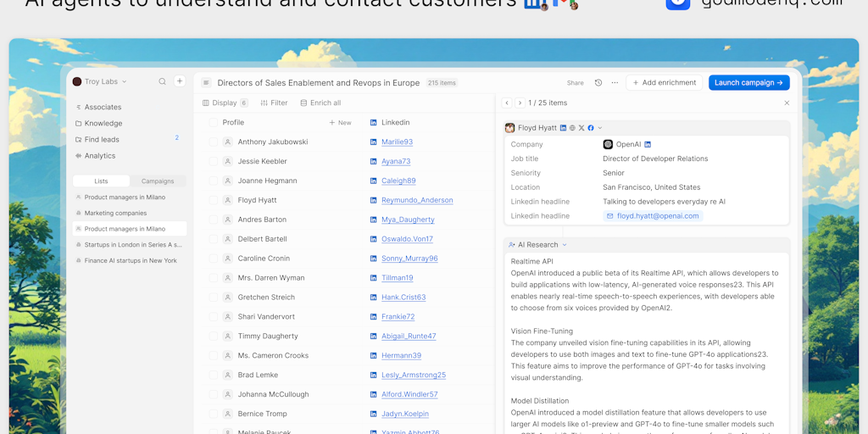Open the Finance AI startups in New York list
Image resolution: width=868 pixels, height=434 pixels.
click(x=130, y=260)
